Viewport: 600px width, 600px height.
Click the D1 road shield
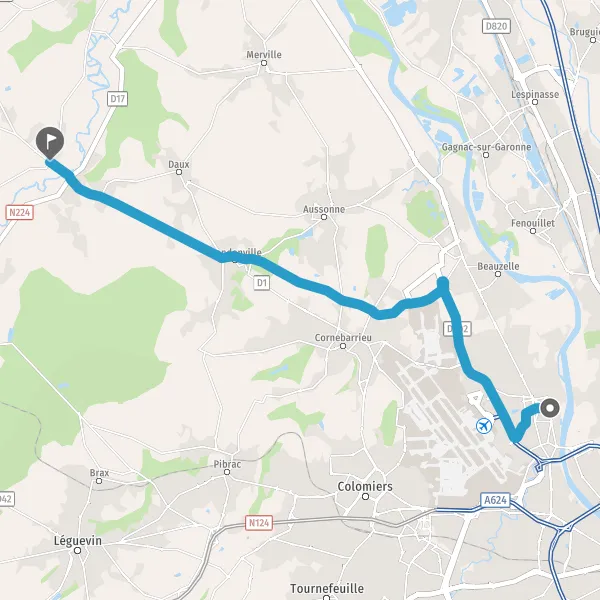pyautogui.click(x=262, y=283)
